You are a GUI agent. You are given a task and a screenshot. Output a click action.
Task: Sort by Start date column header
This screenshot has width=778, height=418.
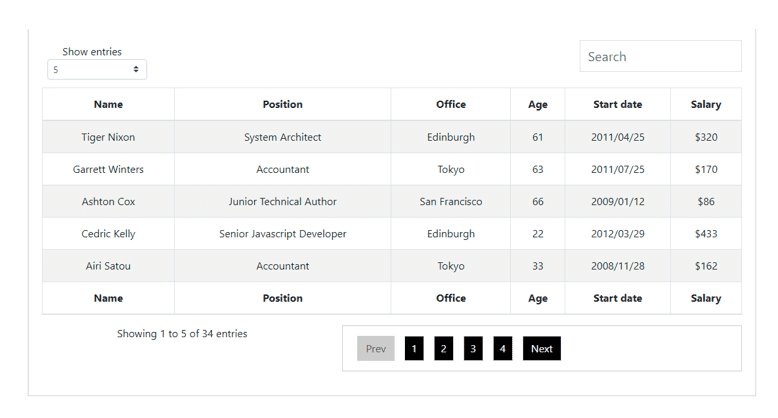point(617,104)
